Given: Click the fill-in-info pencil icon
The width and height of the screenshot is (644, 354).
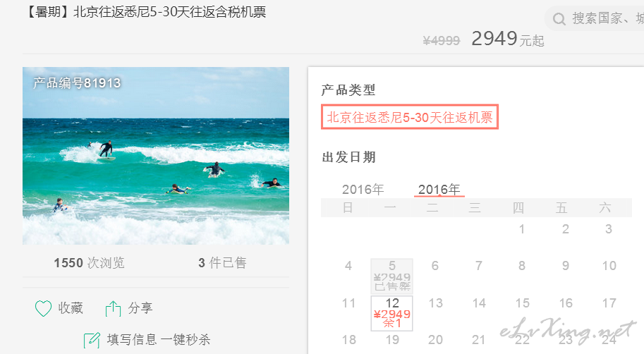Looking at the screenshot, I should coord(92,341).
